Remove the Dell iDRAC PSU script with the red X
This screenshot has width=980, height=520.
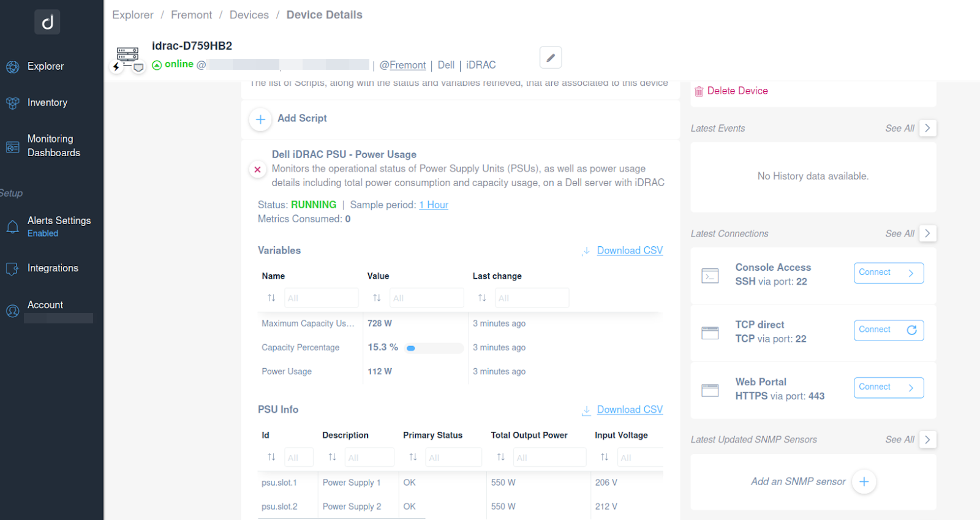tap(257, 170)
